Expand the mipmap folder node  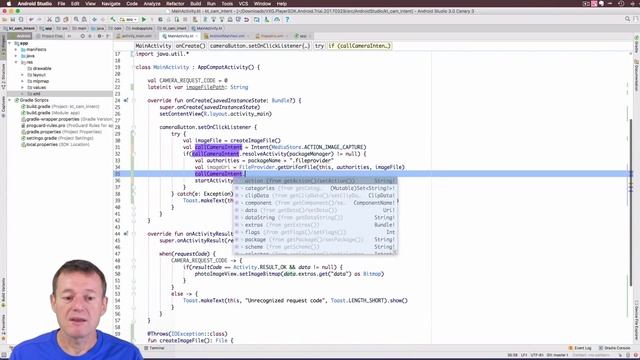(22, 81)
